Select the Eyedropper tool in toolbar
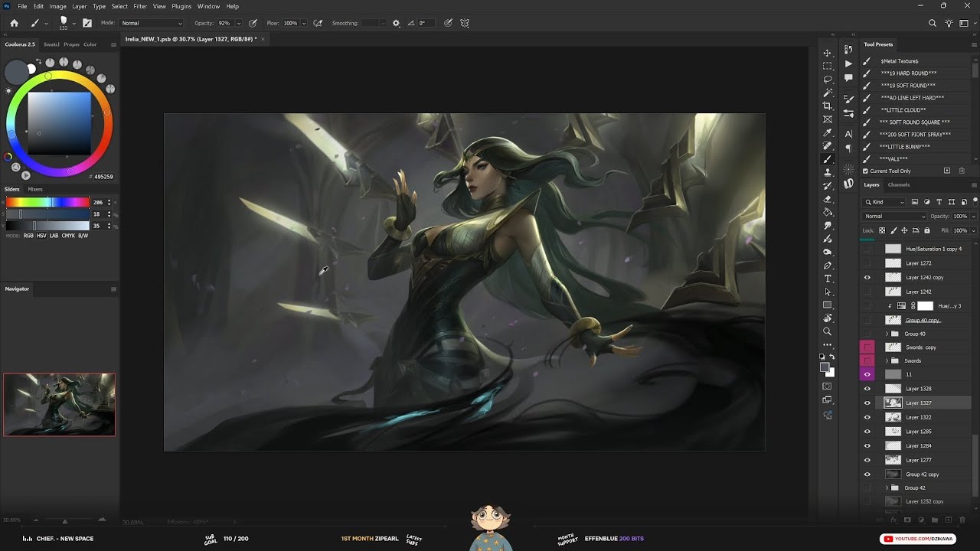 (x=827, y=132)
